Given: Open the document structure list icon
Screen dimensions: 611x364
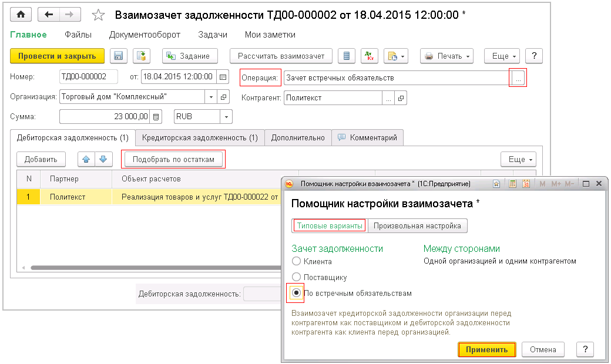Looking at the screenshot, I should coord(347,56).
